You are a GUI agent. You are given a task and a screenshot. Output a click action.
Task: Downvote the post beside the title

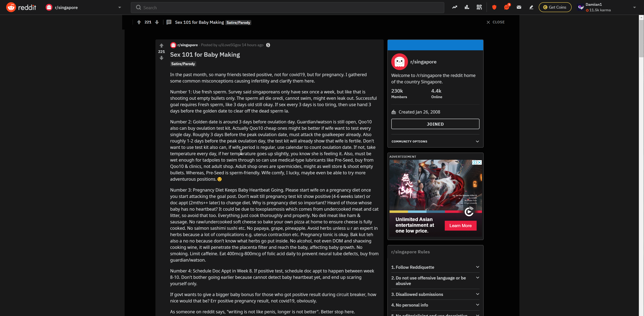[x=161, y=58]
